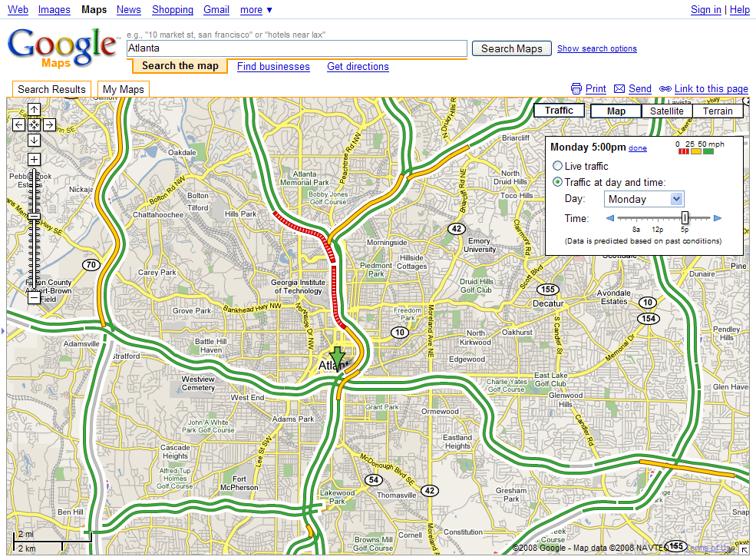Toggle the Traffic overlay button
756x560 pixels.
tap(559, 111)
